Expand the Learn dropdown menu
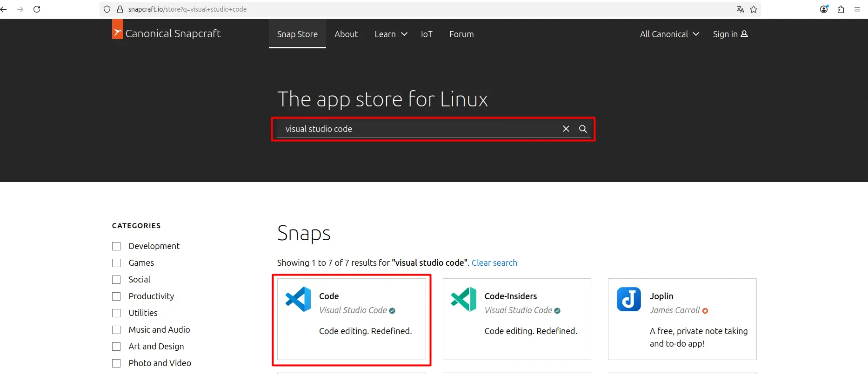This screenshot has height=374, width=868. pyautogui.click(x=391, y=34)
